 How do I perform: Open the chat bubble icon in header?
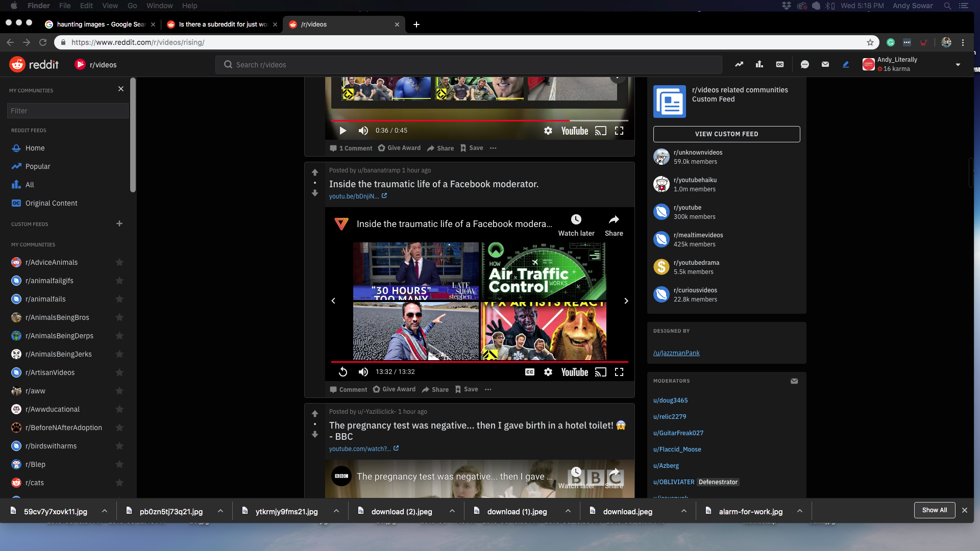coord(805,64)
